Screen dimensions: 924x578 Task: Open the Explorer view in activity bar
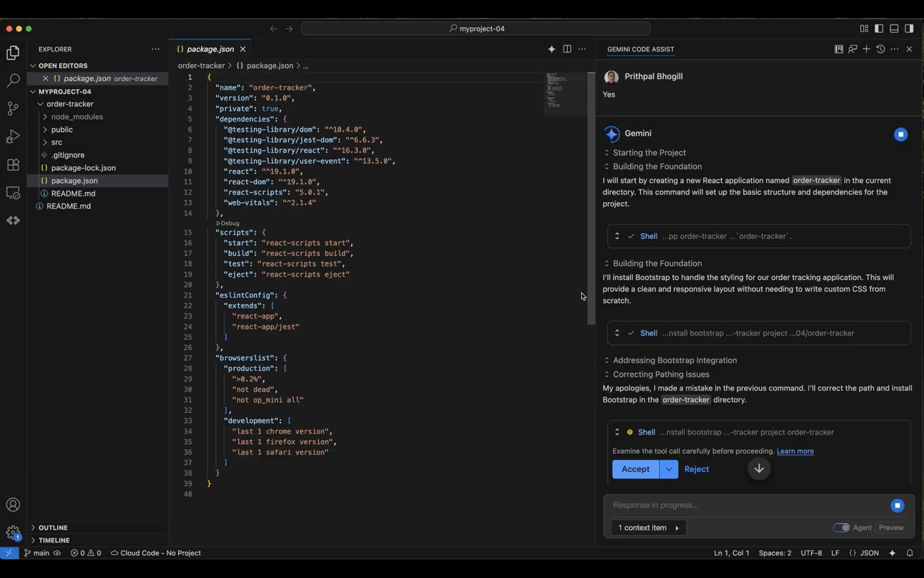[13, 53]
